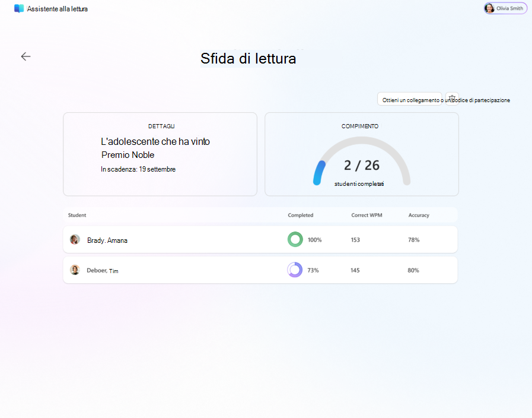532x418 pixels.
Task: Click the L'adolescente che ha vinto title
Action: pos(155,141)
